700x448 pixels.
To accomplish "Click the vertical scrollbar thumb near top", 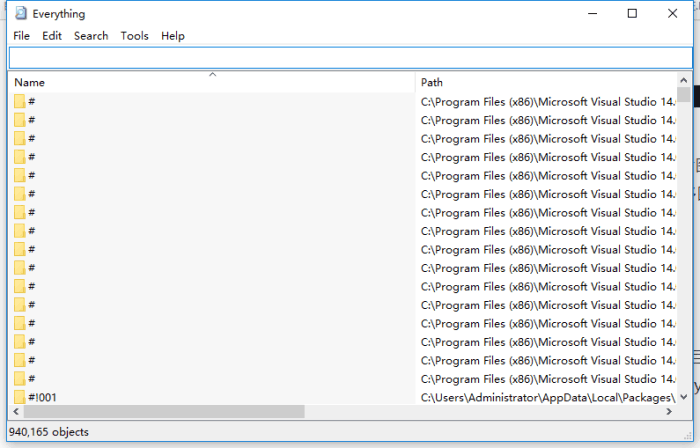I will [x=683, y=95].
